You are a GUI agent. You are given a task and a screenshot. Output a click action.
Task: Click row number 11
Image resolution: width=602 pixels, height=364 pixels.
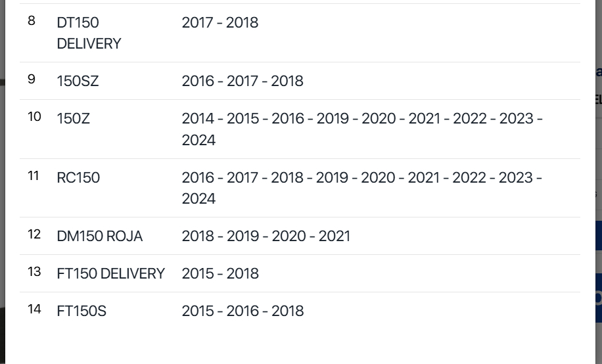tap(34, 176)
